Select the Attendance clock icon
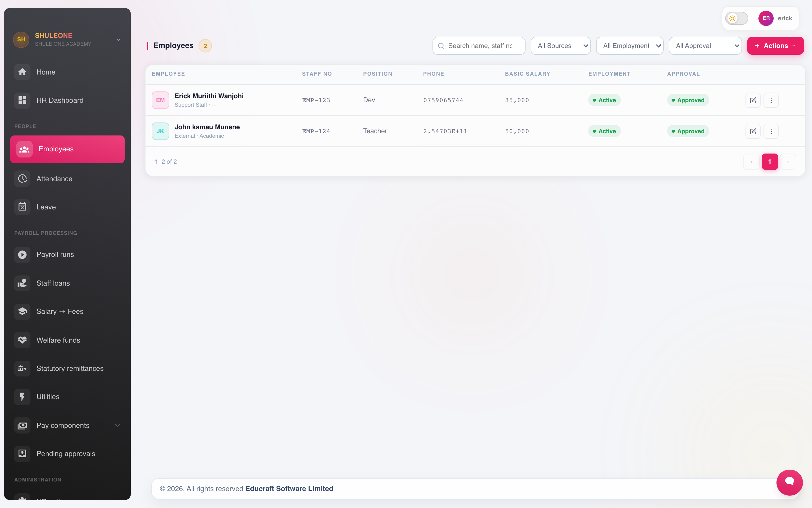This screenshot has height=508, width=812. click(x=22, y=179)
